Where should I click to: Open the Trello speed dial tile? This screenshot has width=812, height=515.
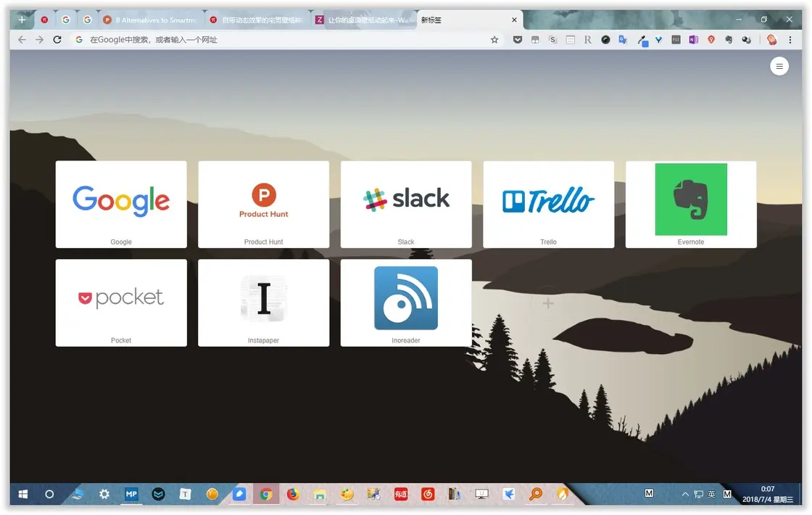(548, 204)
